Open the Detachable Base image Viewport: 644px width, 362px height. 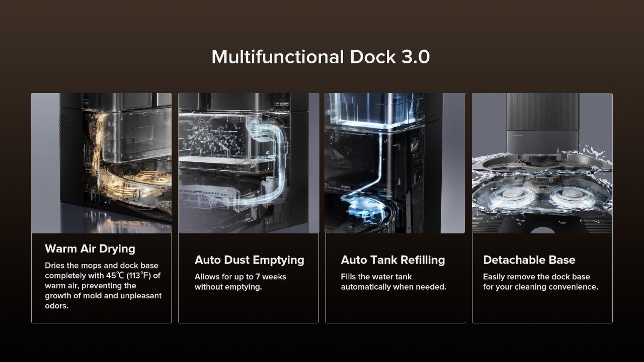click(542, 163)
